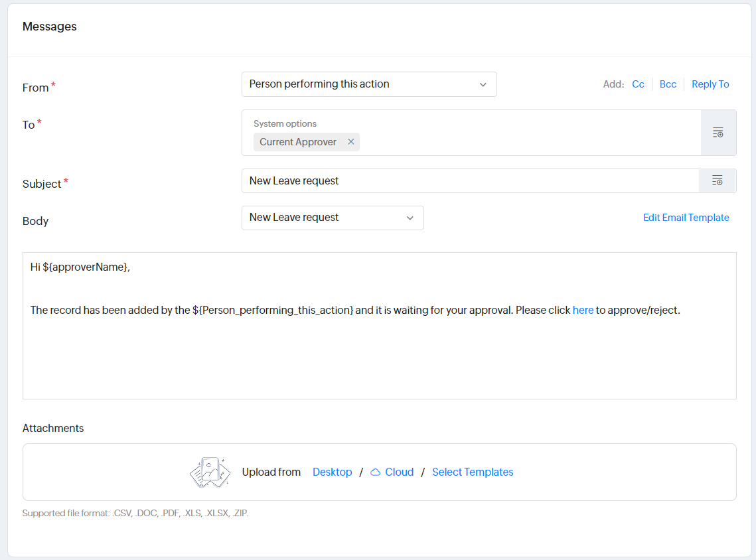Click Edit Email Template link

tap(686, 218)
